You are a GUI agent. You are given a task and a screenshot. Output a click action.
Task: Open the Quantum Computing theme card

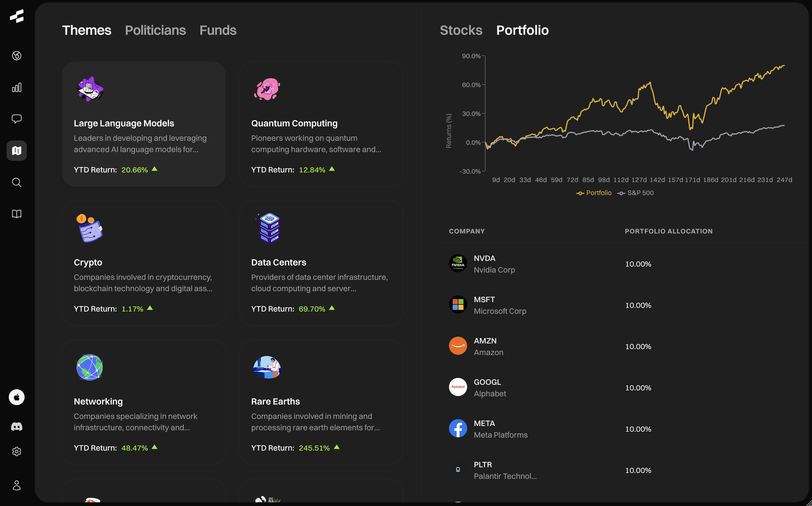[x=321, y=124]
